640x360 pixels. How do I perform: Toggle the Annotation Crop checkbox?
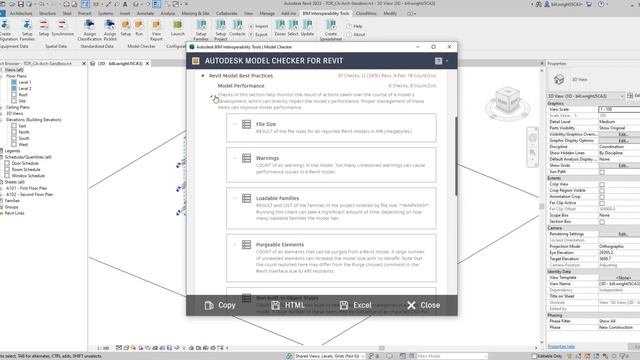(602, 197)
